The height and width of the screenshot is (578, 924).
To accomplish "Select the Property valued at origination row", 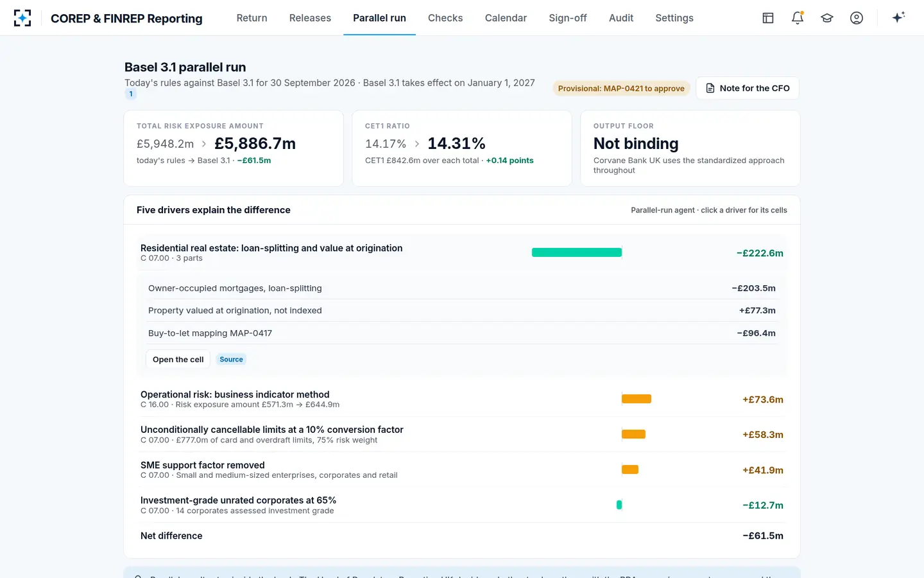I will 462,310.
